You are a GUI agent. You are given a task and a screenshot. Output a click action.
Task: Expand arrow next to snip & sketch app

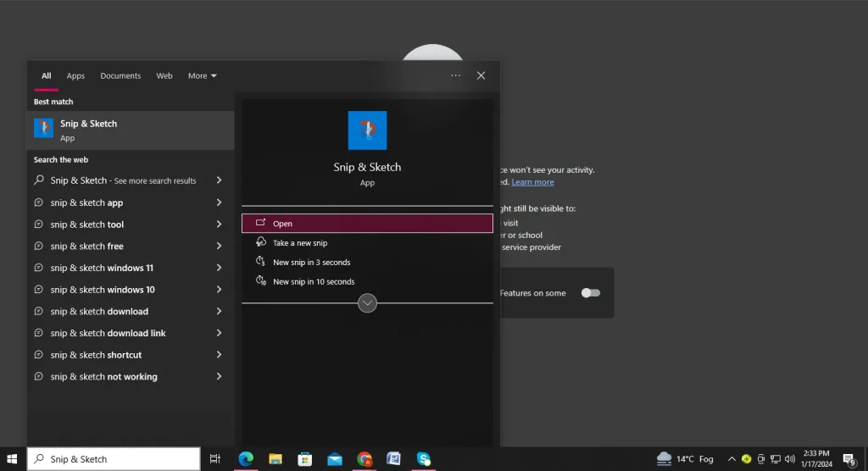220,202
